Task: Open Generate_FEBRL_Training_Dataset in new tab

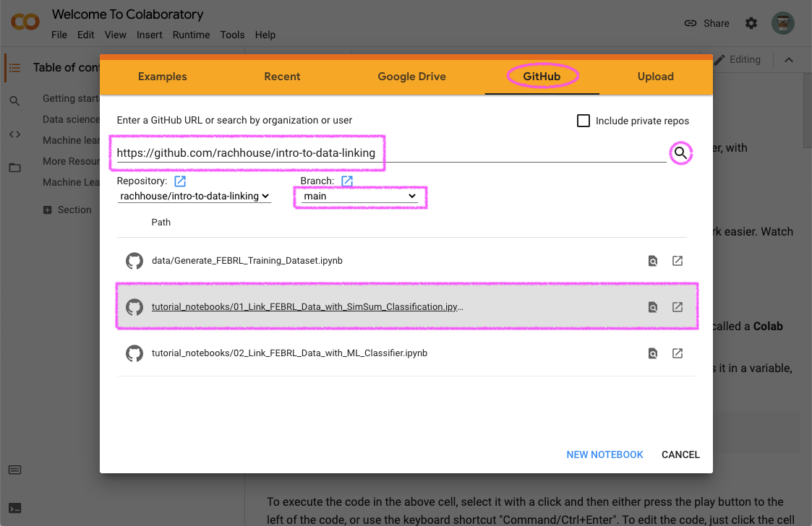Action: pyautogui.click(x=678, y=261)
